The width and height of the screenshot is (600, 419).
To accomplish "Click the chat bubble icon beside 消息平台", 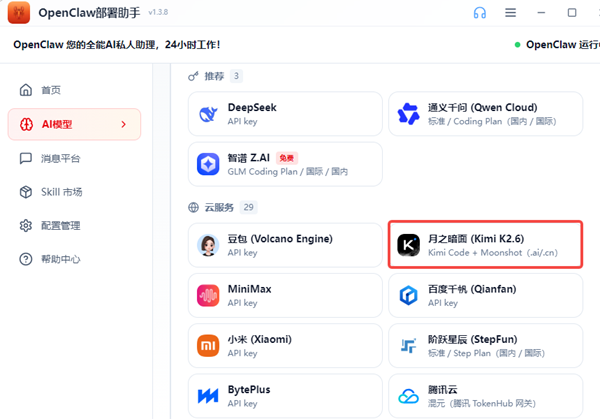I will (26, 158).
